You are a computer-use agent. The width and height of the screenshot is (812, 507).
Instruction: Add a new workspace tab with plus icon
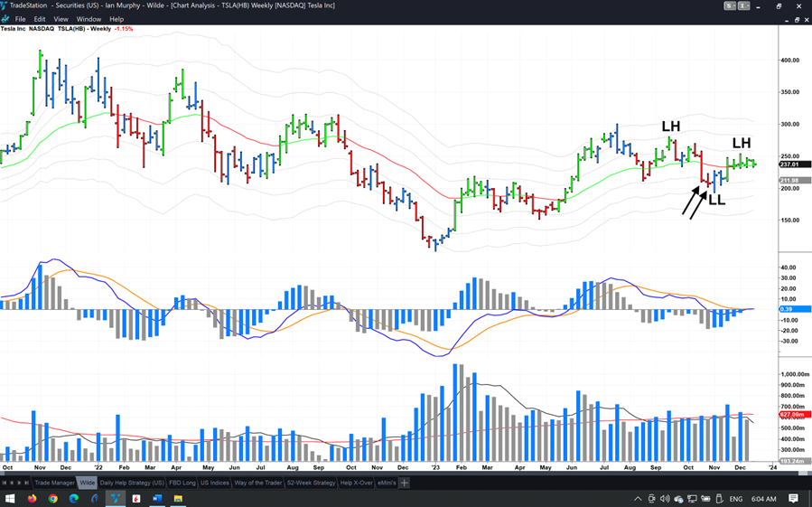click(405, 483)
